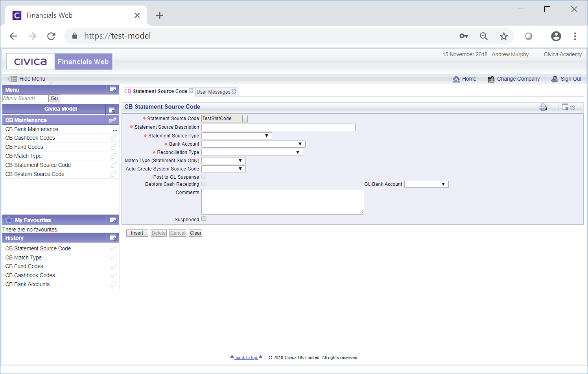Click the print icon in CB Statement Source Code header
The width and height of the screenshot is (588, 374).
click(x=543, y=107)
